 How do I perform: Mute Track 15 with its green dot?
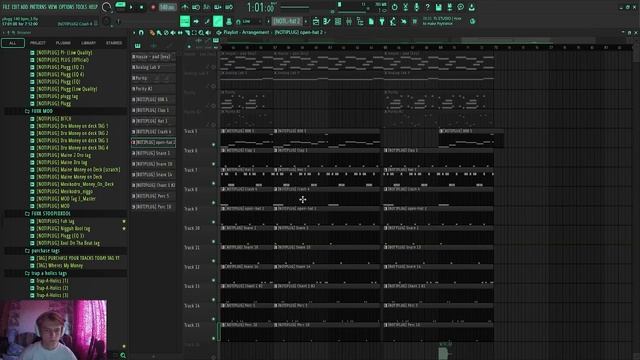pos(213,338)
